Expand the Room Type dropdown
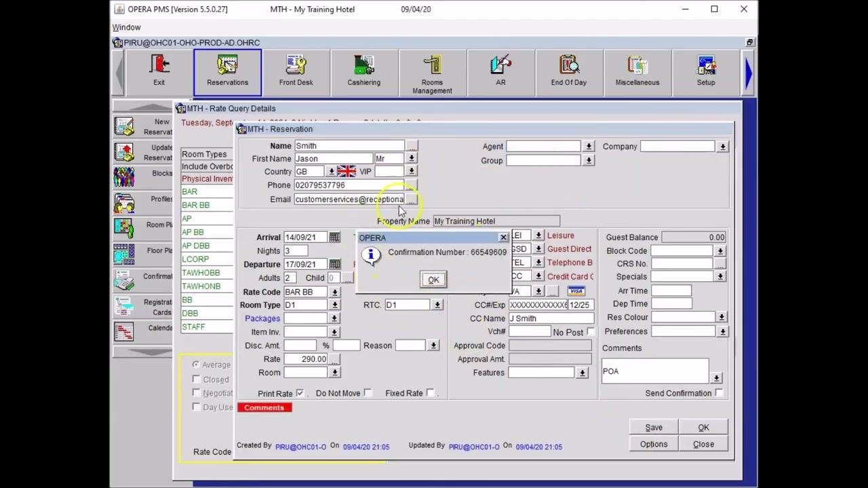This screenshot has width=868, height=488. point(334,305)
